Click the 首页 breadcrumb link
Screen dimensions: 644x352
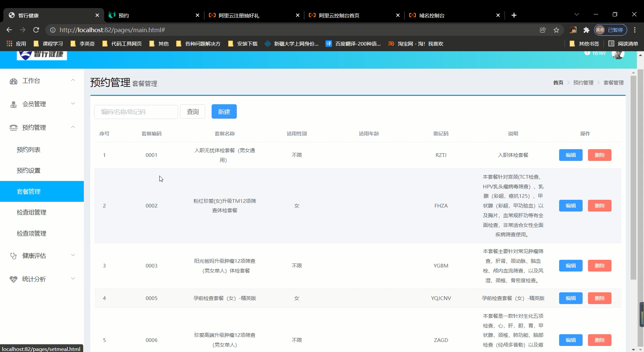(558, 82)
